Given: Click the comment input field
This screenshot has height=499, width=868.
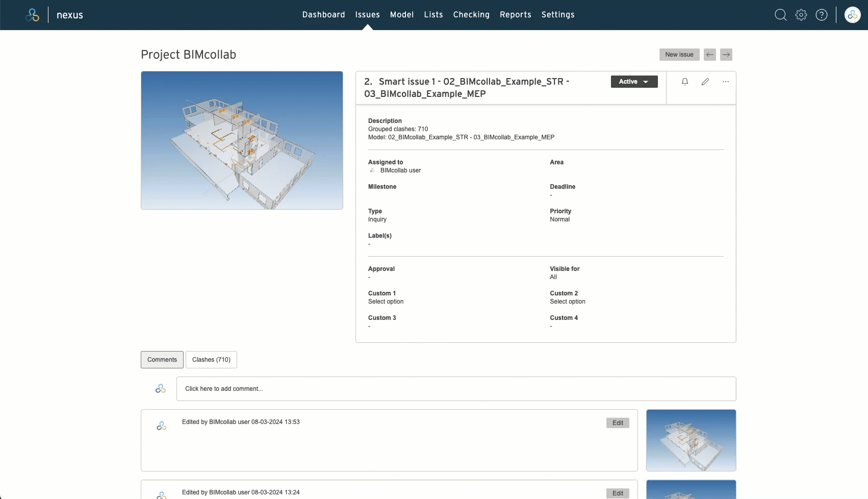Looking at the screenshot, I should [x=456, y=389].
